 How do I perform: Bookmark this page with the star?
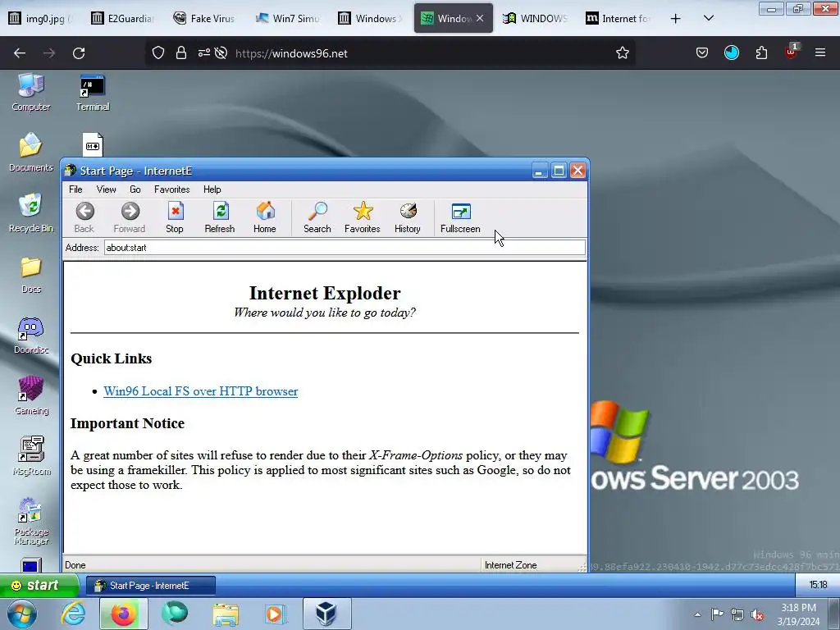[622, 53]
